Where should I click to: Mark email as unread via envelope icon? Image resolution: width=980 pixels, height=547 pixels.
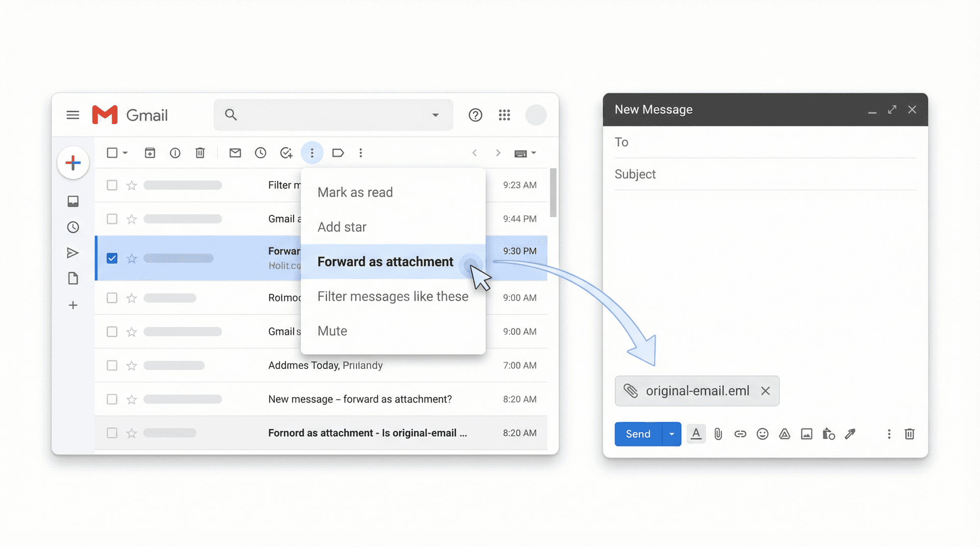pos(235,153)
